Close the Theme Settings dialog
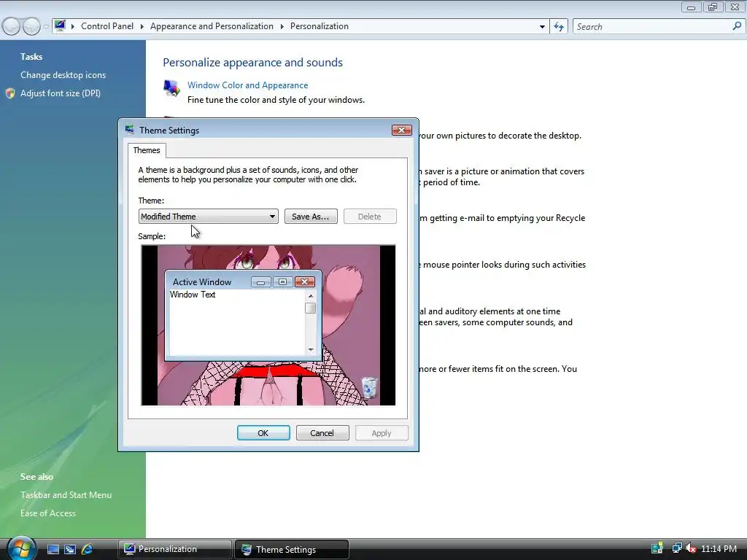This screenshot has height=560, width=747. (x=402, y=130)
